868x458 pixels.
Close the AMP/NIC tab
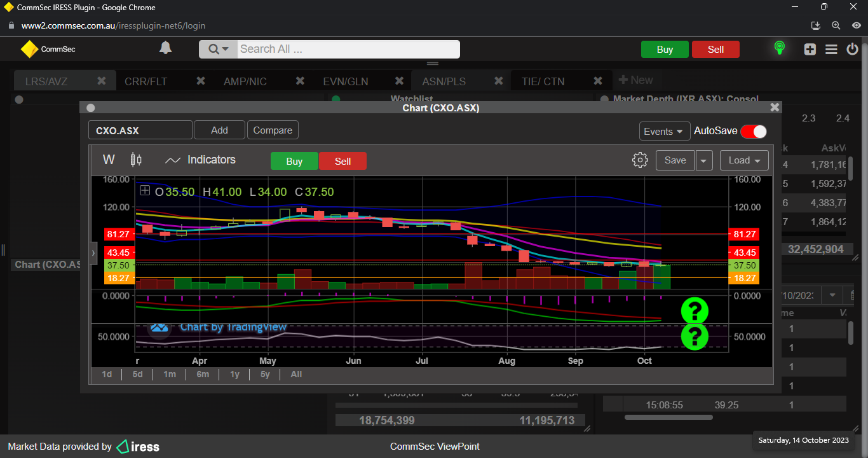300,81
